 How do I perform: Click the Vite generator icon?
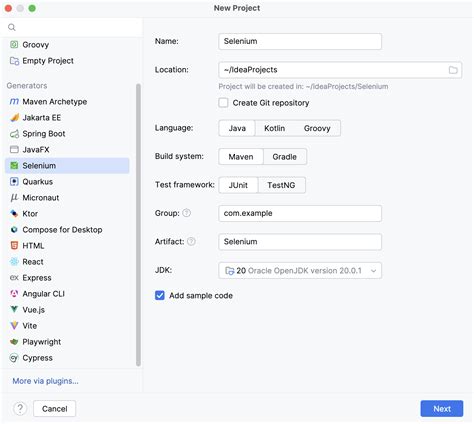pos(14,325)
